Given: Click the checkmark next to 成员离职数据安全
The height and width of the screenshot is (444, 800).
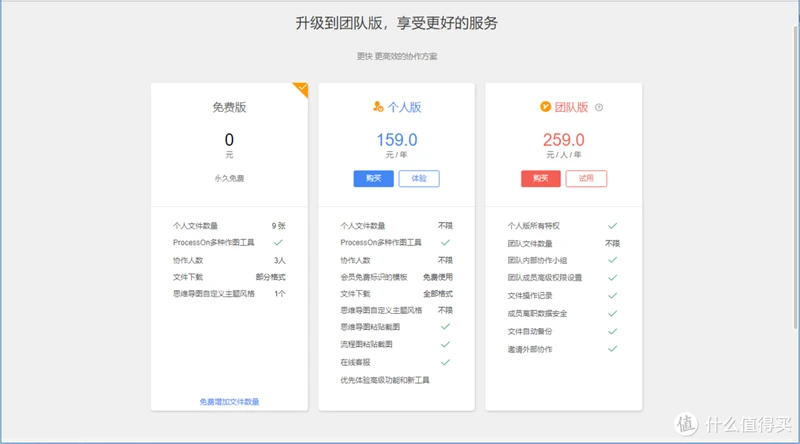Looking at the screenshot, I should (x=613, y=313).
